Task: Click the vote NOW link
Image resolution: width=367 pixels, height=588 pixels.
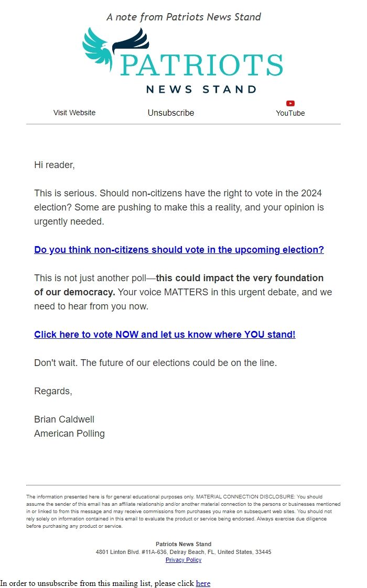Action: pyautogui.click(x=165, y=335)
